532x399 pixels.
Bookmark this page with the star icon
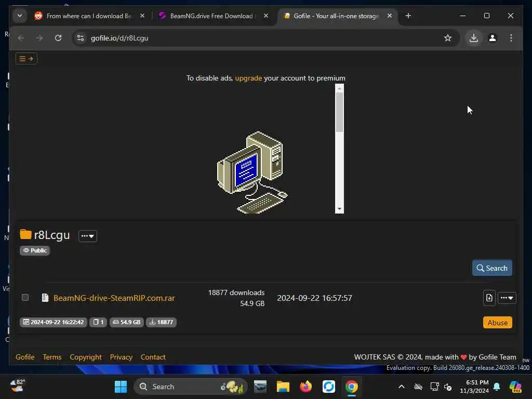pyautogui.click(x=448, y=38)
